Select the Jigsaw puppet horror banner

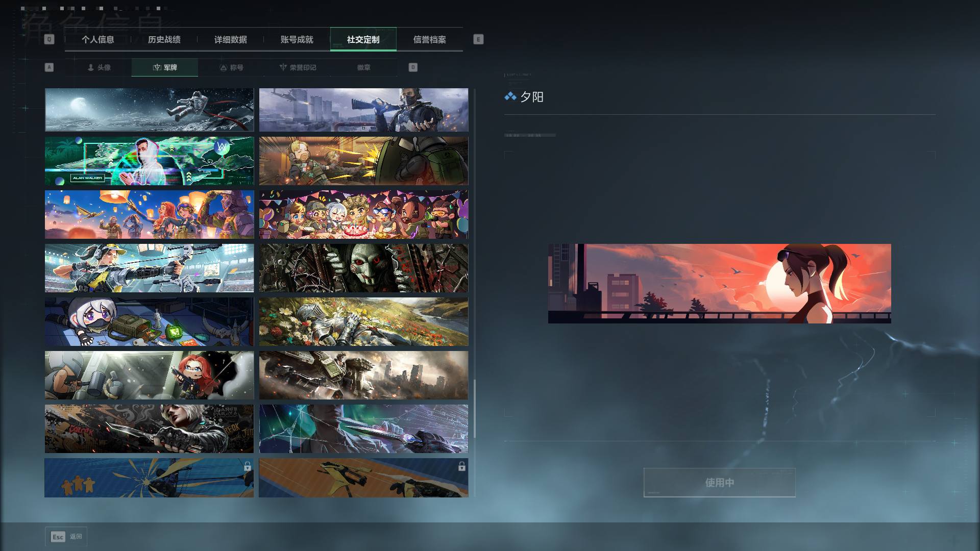click(363, 268)
